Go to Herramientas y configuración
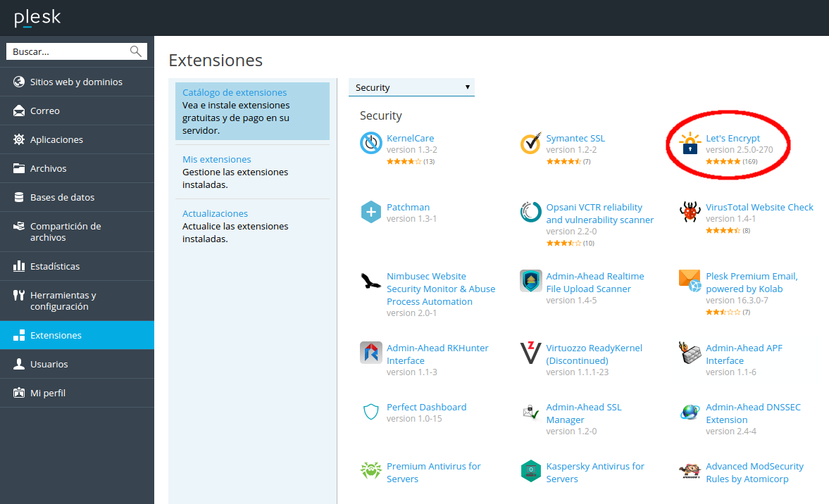 [x=63, y=301]
